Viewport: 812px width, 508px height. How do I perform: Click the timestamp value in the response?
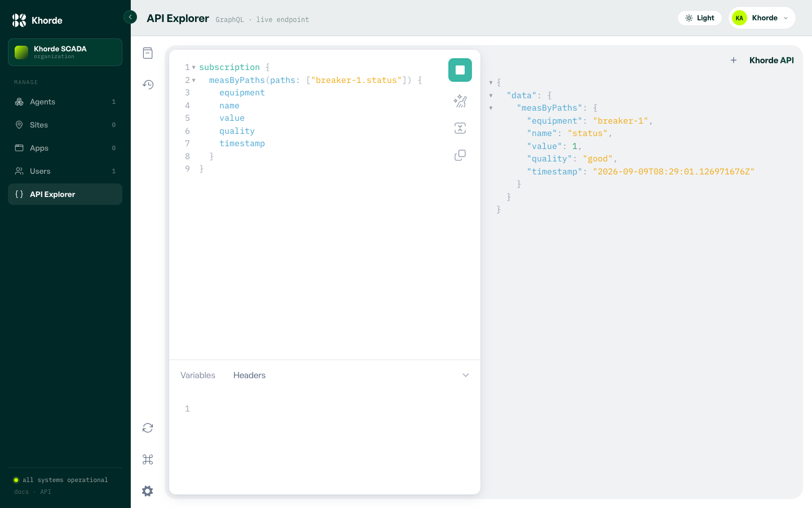tap(673, 172)
